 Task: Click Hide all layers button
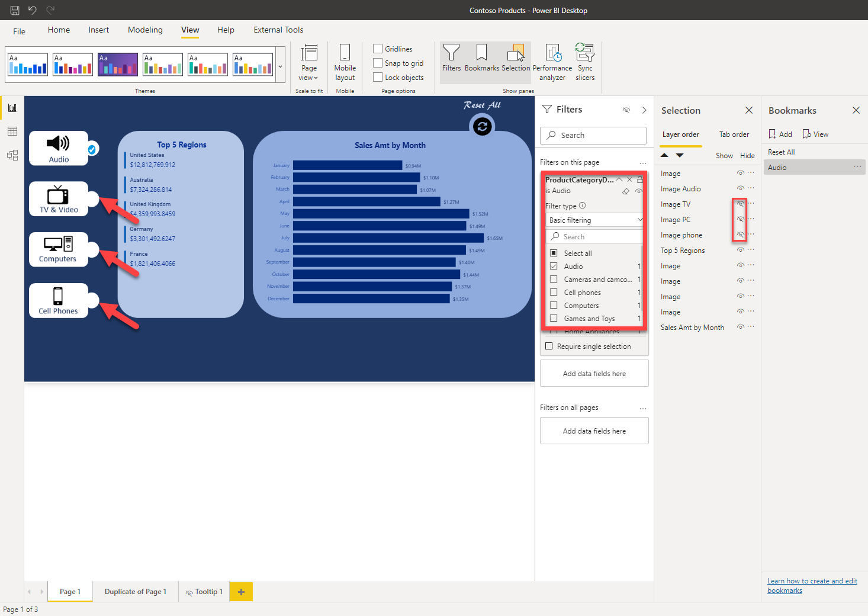[747, 156]
